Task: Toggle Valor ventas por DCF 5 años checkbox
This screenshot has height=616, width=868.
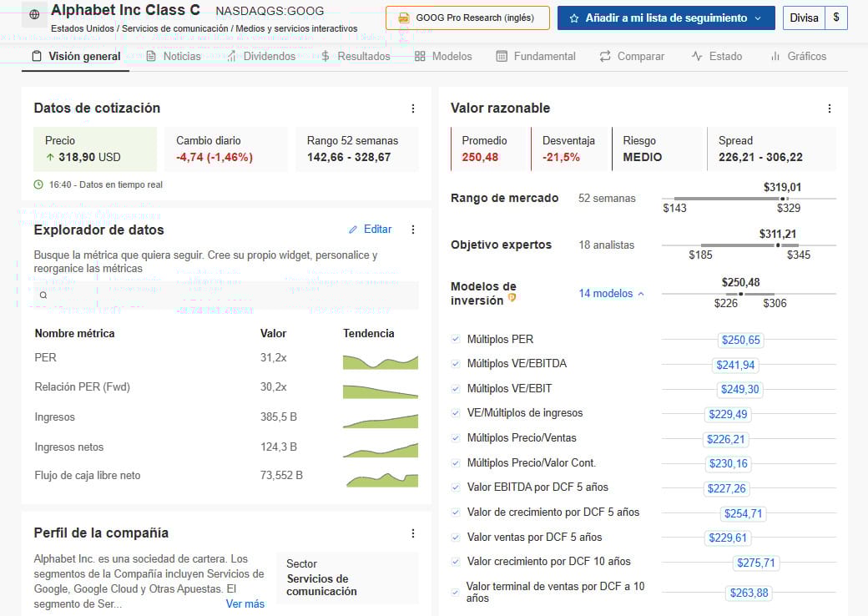Action: tap(456, 537)
